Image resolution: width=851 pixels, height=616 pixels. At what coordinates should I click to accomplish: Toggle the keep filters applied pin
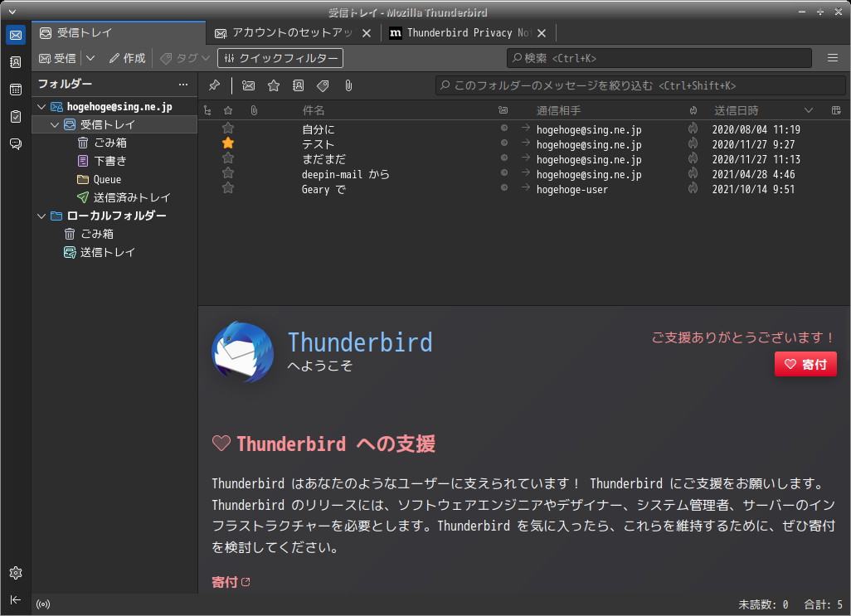(214, 85)
